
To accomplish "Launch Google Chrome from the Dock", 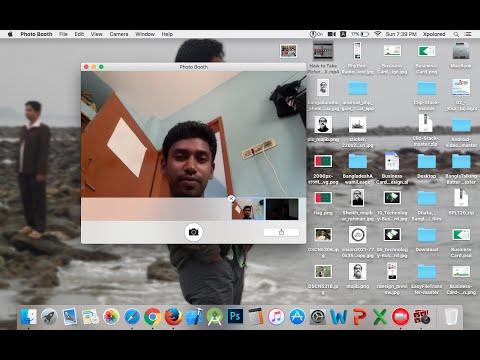I will pyautogui.click(x=153, y=317).
